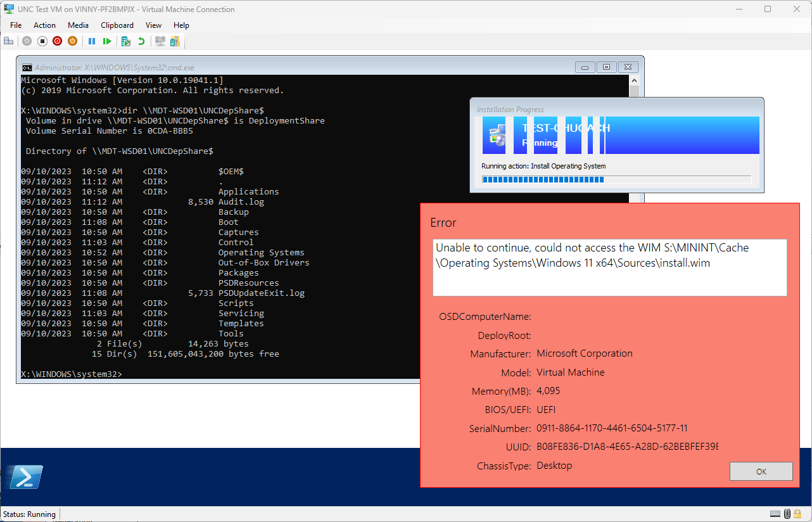Toggle Enhanced Session mode in the toolbar
812x522 pixels.
pos(160,41)
